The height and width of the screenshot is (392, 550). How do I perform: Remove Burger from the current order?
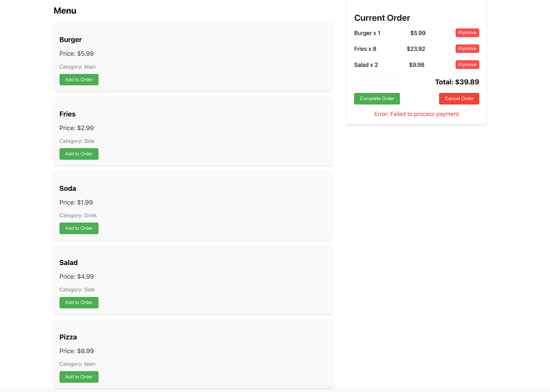[467, 33]
